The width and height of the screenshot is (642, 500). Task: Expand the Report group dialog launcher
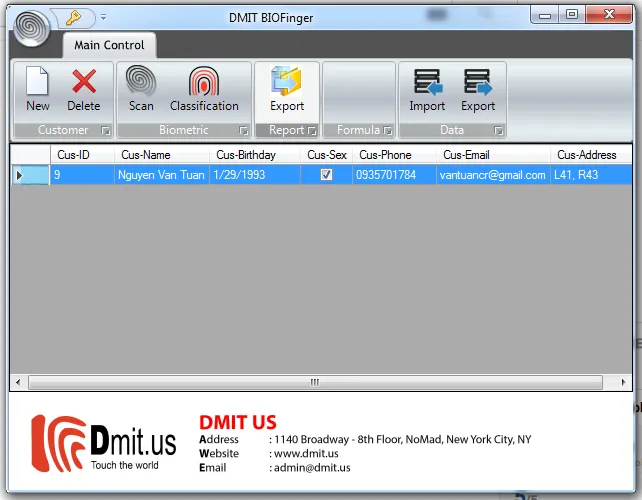312,131
